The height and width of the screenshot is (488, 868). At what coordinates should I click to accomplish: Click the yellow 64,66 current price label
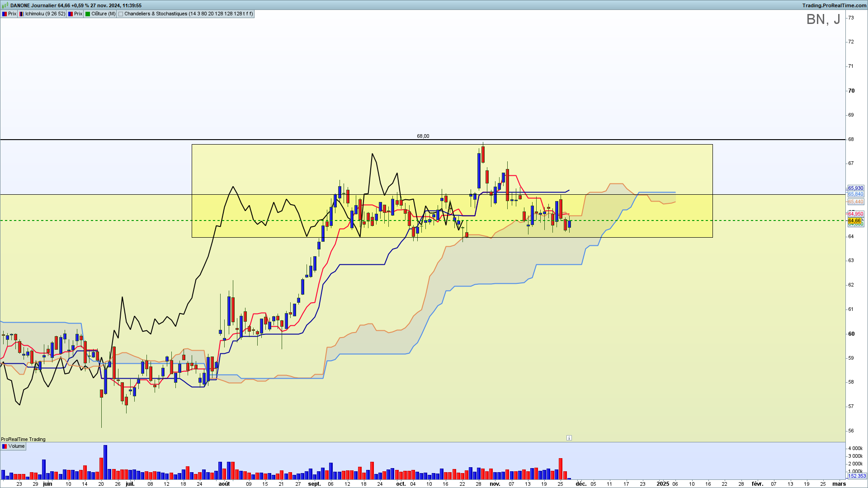click(x=855, y=221)
